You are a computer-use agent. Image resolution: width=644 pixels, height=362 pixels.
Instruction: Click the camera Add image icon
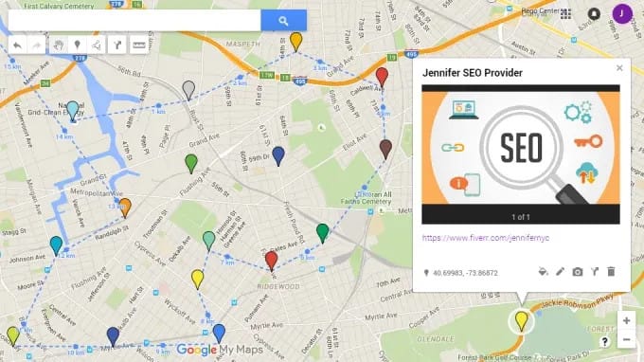point(578,272)
